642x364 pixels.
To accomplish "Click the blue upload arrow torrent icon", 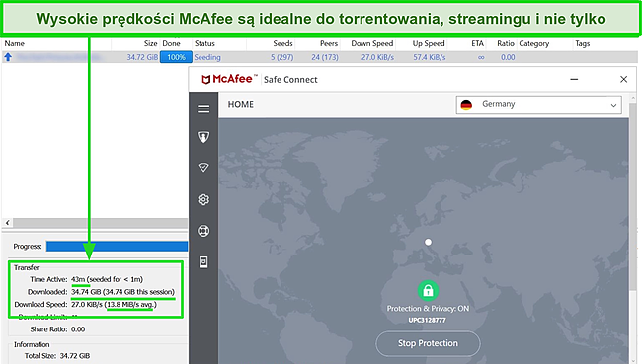I will coord(8,57).
